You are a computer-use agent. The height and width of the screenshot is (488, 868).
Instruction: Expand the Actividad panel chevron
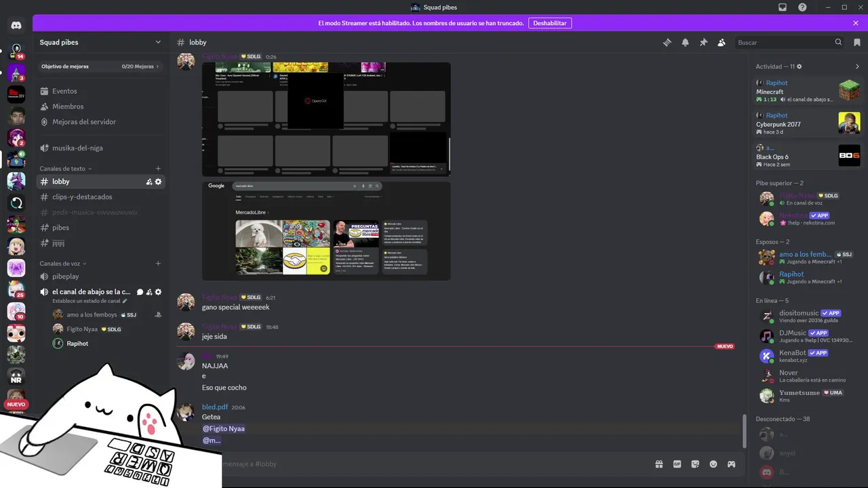(857, 66)
